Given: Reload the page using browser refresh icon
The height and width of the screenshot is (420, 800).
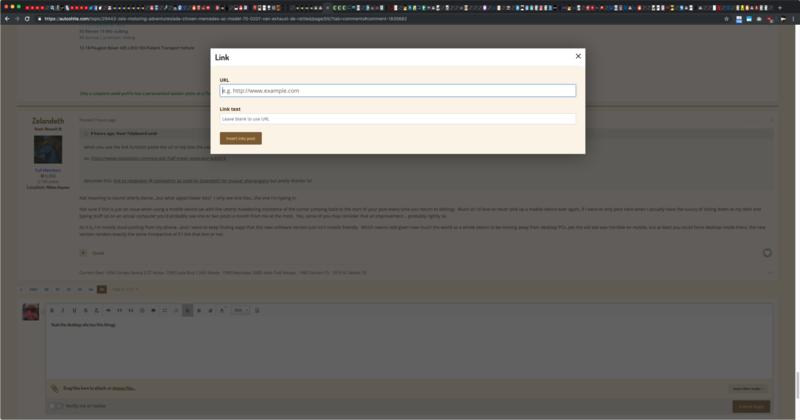Looking at the screenshot, I should (26, 19).
